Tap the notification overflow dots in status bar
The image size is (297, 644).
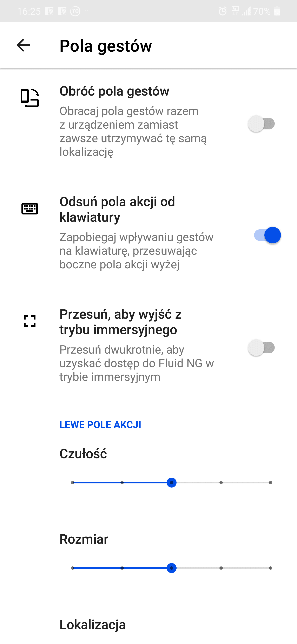pyautogui.click(x=87, y=11)
